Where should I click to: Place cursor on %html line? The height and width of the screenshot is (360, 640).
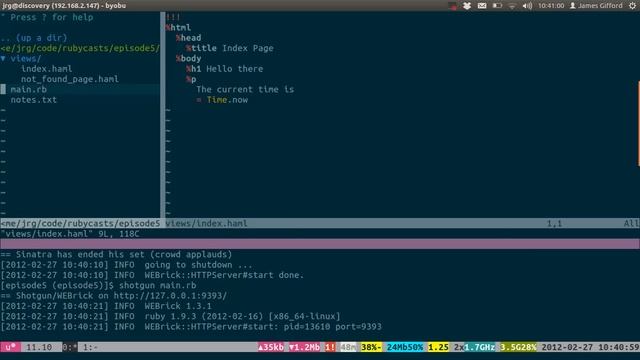point(178,27)
